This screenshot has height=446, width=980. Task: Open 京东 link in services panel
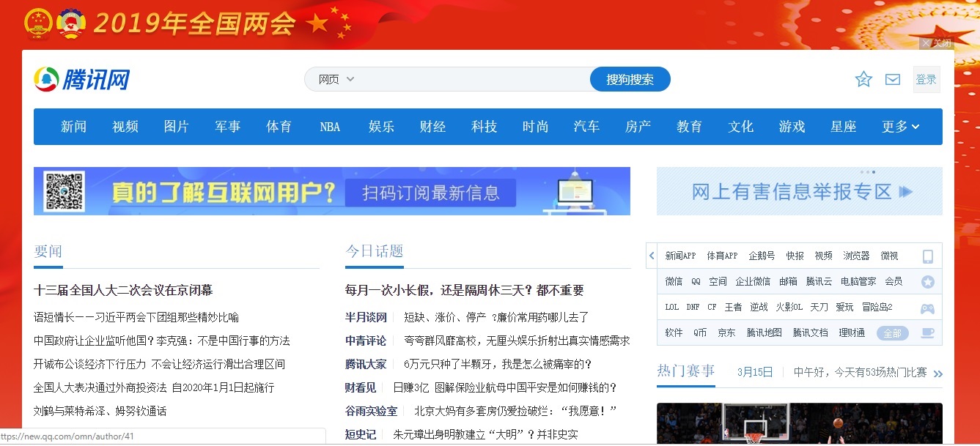point(726,332)
